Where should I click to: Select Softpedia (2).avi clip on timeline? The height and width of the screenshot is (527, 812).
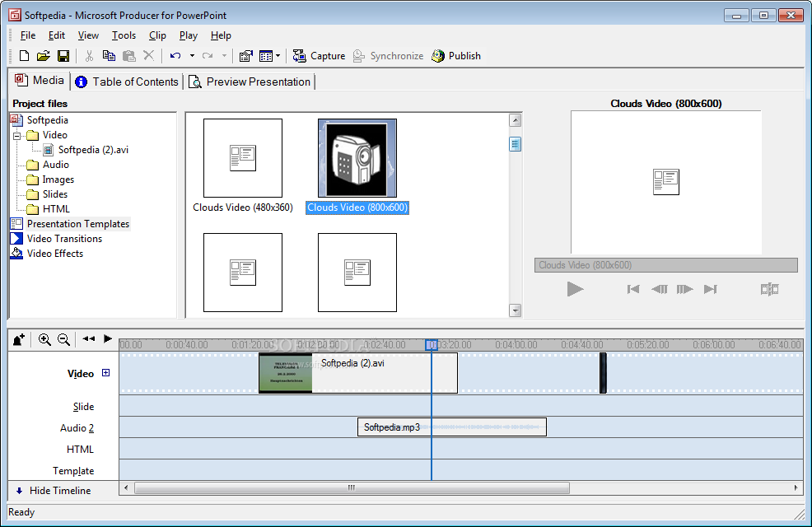pyautogui.click(x=358, y=373)
